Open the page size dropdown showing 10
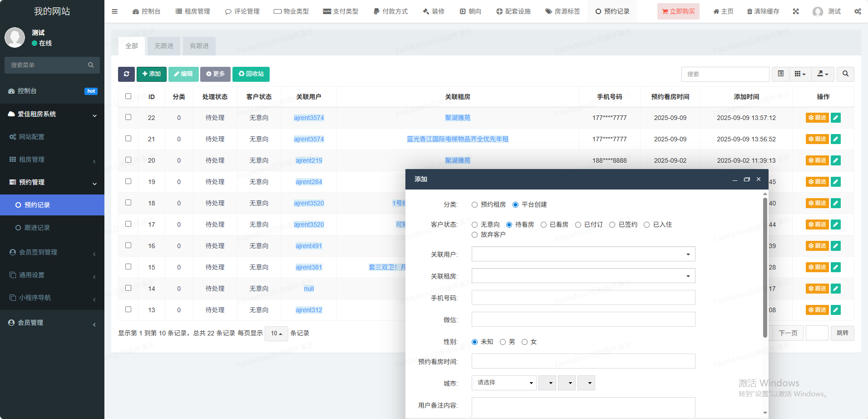Image resolution: width=868 pixels, height=419 pixels. click(276, 334)
